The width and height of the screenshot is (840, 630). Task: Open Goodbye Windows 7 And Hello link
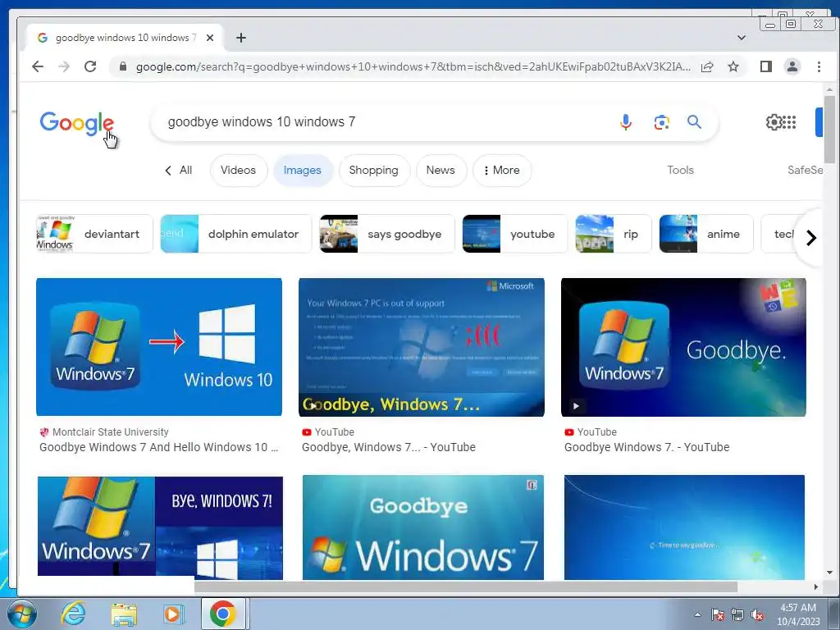tap(158, 447)
